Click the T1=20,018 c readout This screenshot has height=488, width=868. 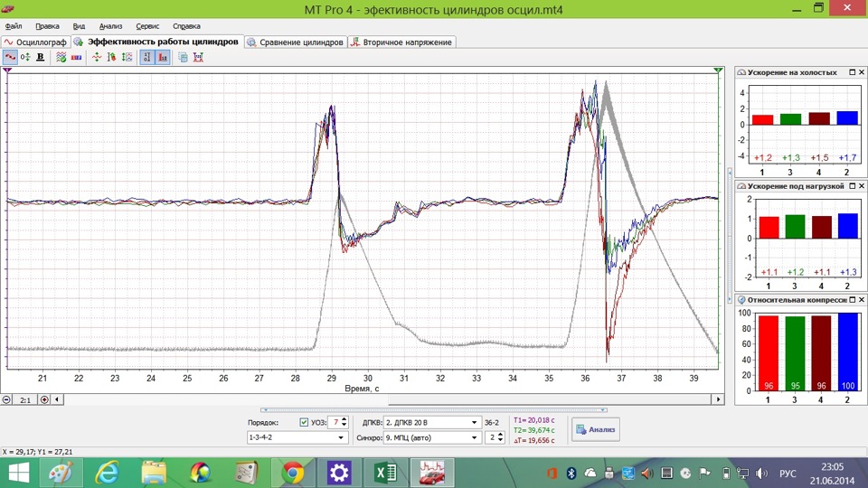pos(533,420)
